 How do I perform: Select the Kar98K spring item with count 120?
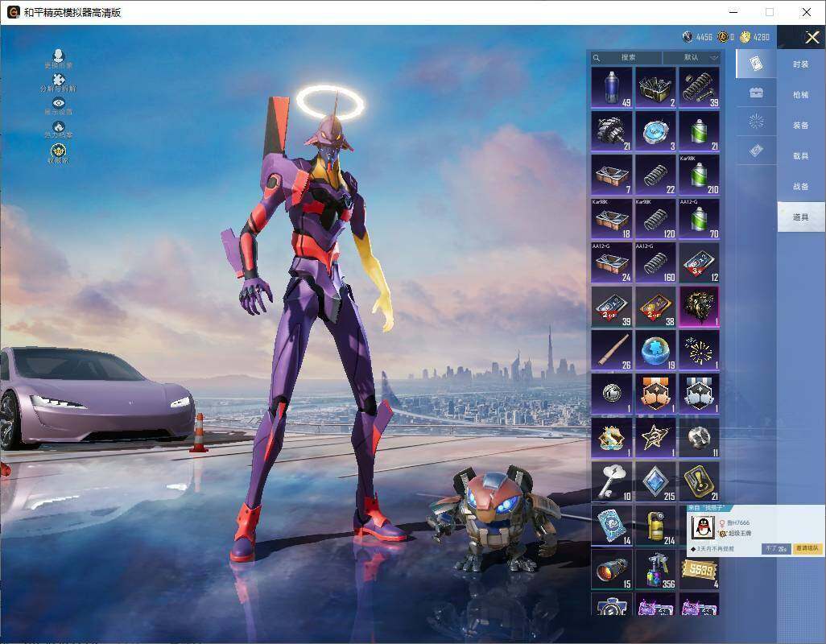tap(655, 219)
